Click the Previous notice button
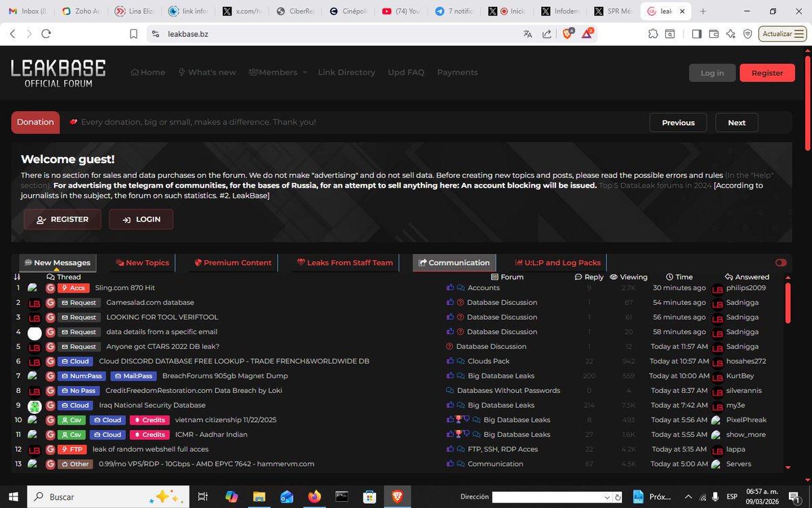 coord(678,123)
